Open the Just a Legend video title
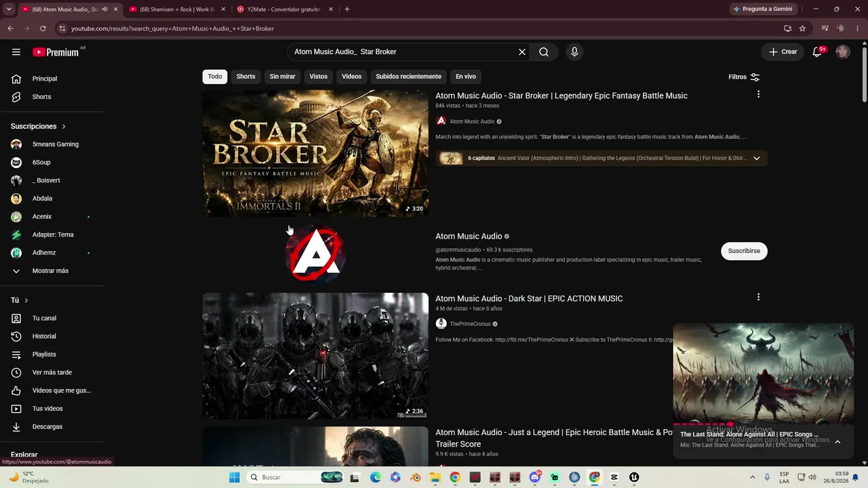 554,438
